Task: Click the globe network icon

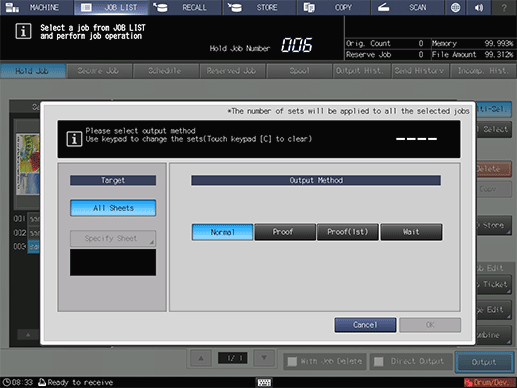Action: tap(455, 7)
